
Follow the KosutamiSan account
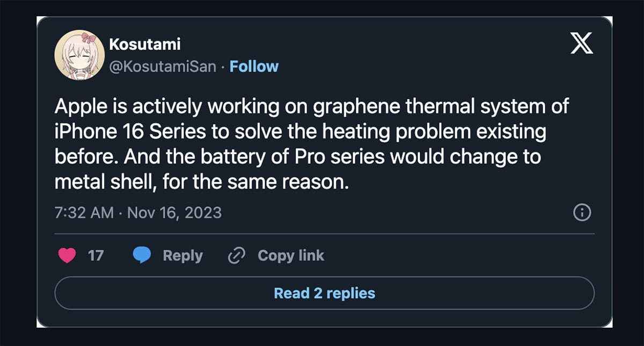pyautogui.click(x=254, y=67)
